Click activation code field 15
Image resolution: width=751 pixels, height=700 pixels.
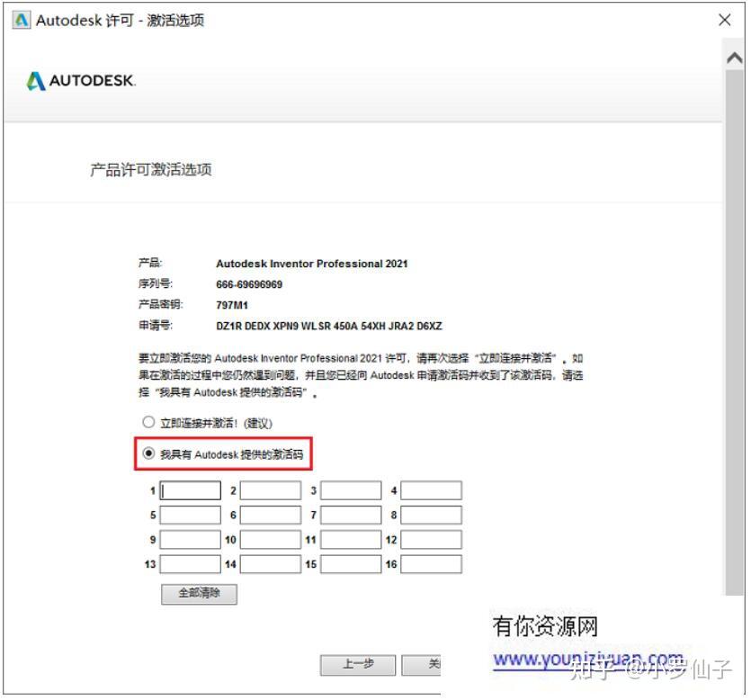click(351, 565)
